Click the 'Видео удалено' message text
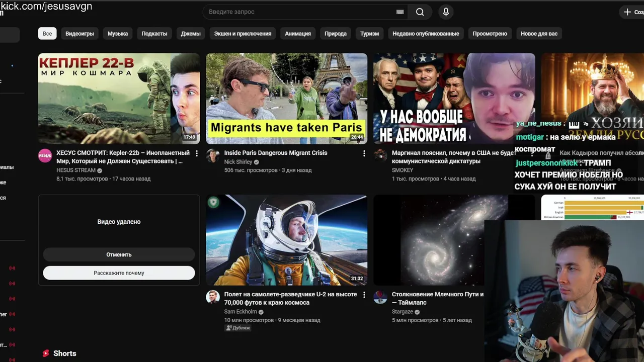This screenshot has width=644, height=362. 119,222
